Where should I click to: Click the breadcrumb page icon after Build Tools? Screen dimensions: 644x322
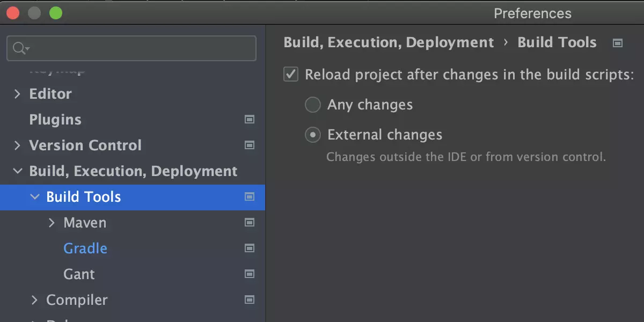[618, 42]
